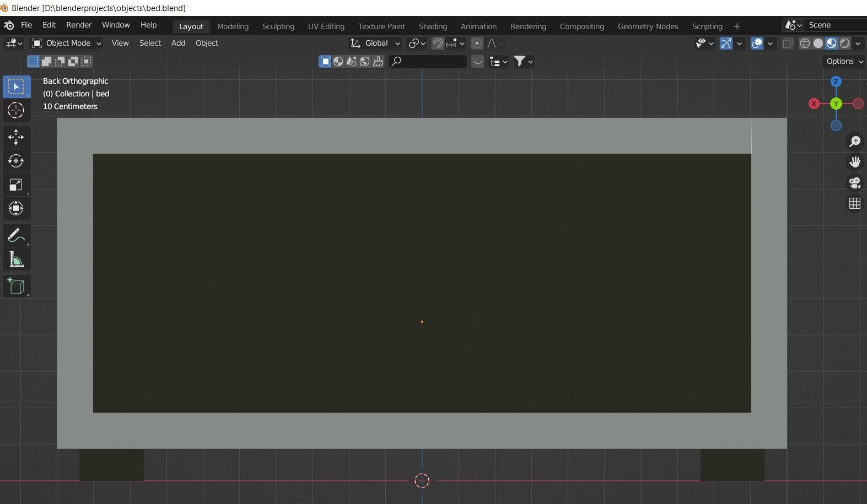Image resolution: width=867 pixels, height=504 pixels.
Task: Select the Move tool
Action: pos(16,137)
